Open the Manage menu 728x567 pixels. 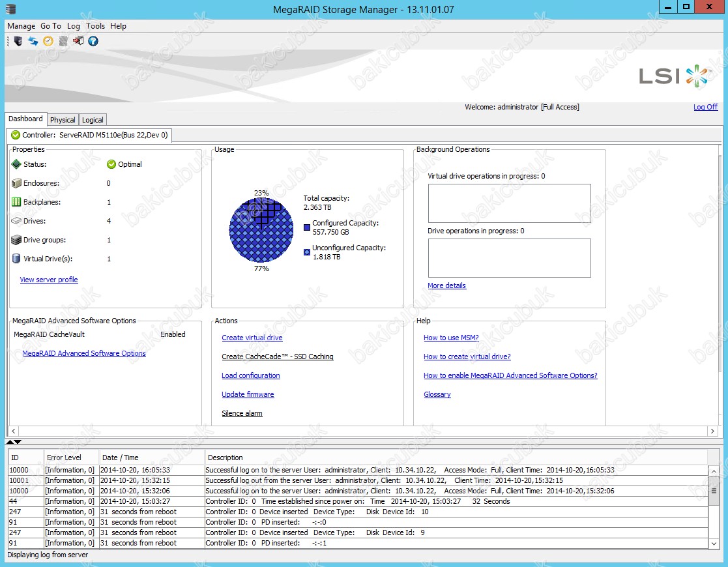(x=21, y=26)
